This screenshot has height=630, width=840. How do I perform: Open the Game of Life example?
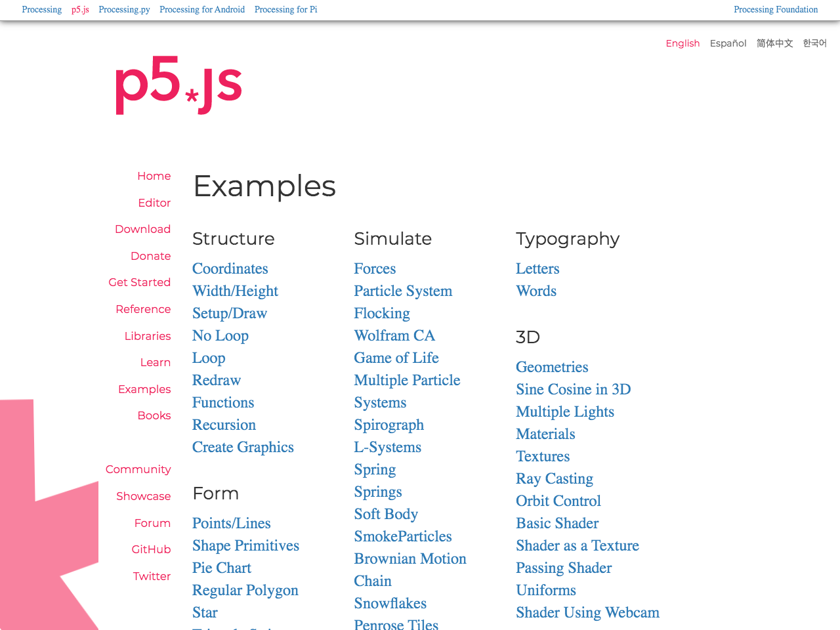(396, 358)
